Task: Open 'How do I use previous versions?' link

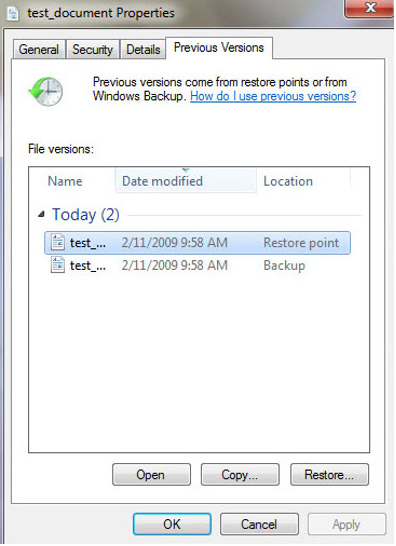Action: (x=273, y=96)
